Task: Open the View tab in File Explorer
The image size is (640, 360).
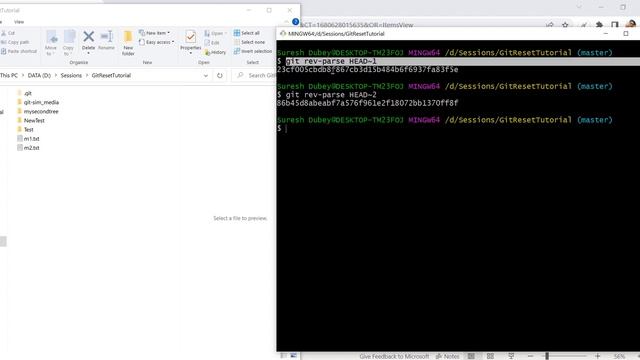Action: (19, 22)
